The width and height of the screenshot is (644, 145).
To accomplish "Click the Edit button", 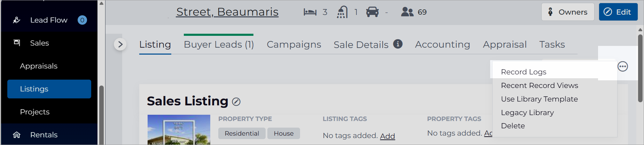I will point(618,12).
